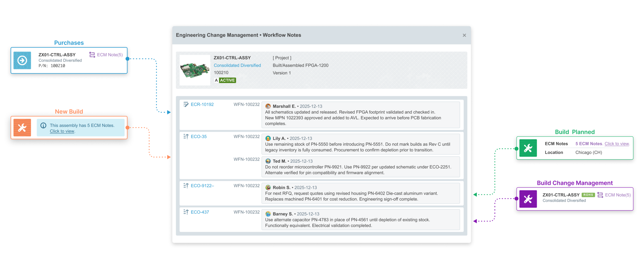Click the green Build Planned tools icon
Image resolution: width=644 pixels, height=269 pixels.
[x=528, y=148]
